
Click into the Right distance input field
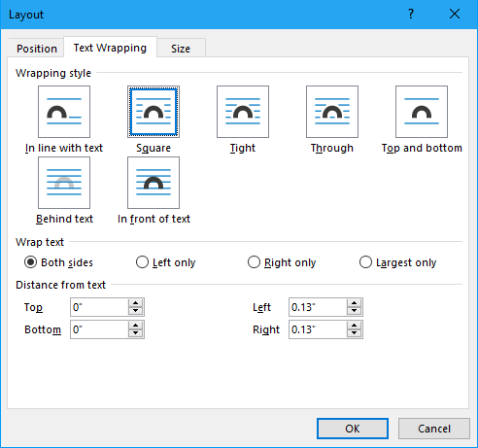pyautogui.click(x=318, y=329)
